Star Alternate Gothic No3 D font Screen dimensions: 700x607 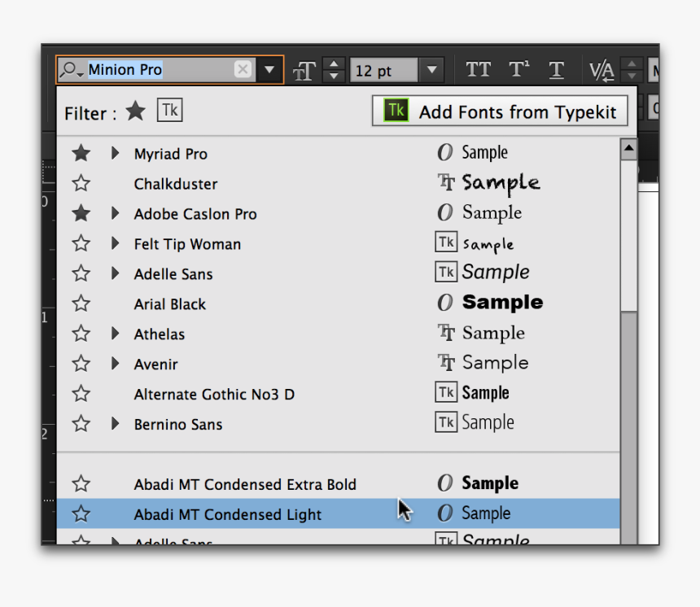81,394
